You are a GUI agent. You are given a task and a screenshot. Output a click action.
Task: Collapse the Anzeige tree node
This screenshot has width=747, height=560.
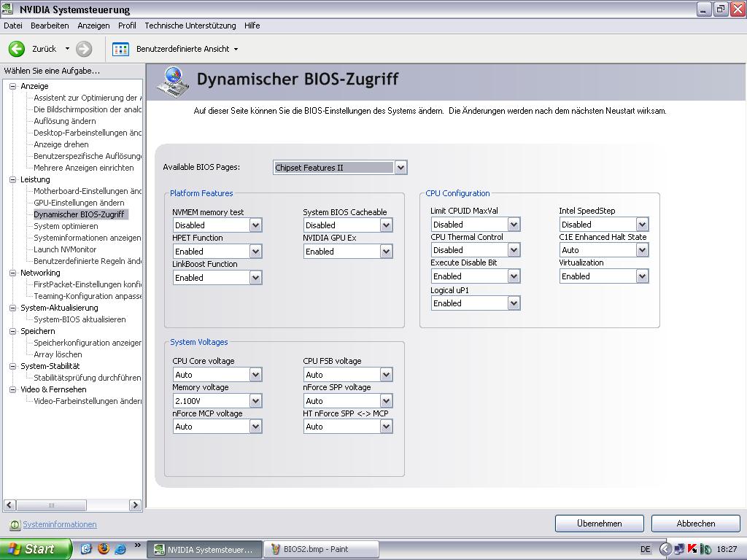point(13,86)
